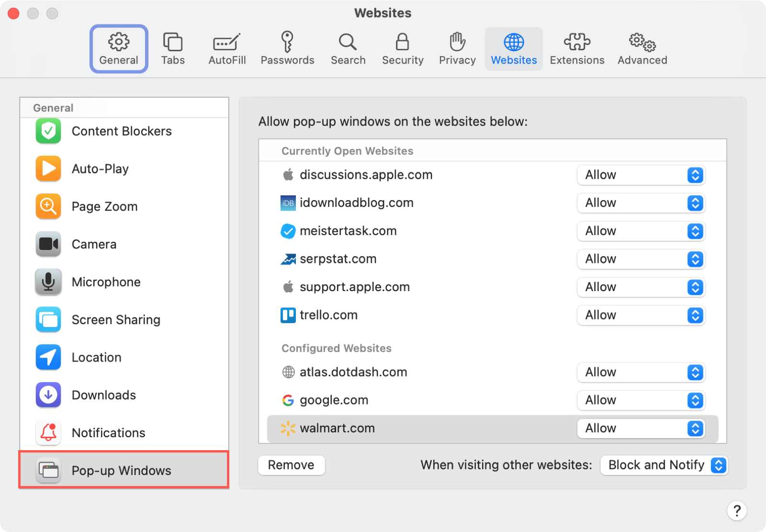Click the Screen Sharing icon
766x532 pixels.
tap(48, 319)
